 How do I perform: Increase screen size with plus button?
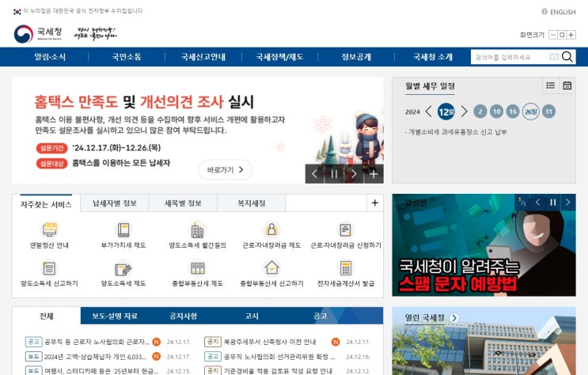(x=571, y=35)
